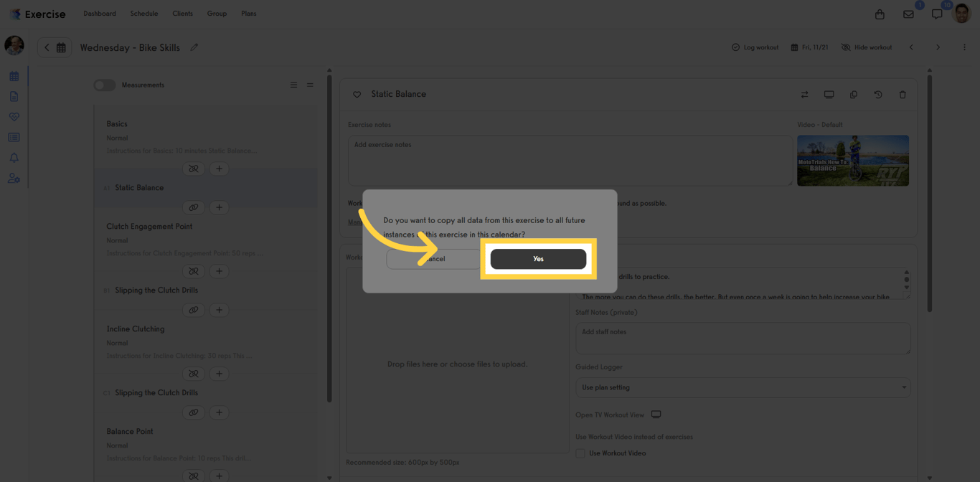This screenshot has width=980, height=482.
Task: Select the Balance Point row
Action: coord(205,444)
